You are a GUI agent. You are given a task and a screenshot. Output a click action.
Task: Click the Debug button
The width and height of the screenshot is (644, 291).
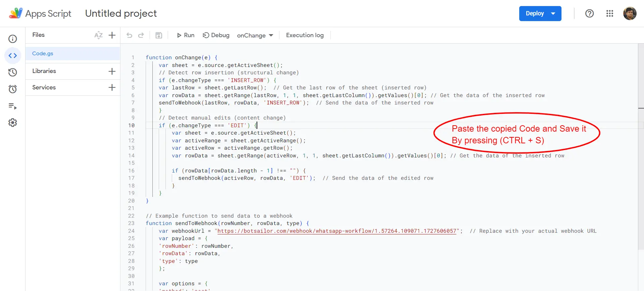(x=216, y=35)
